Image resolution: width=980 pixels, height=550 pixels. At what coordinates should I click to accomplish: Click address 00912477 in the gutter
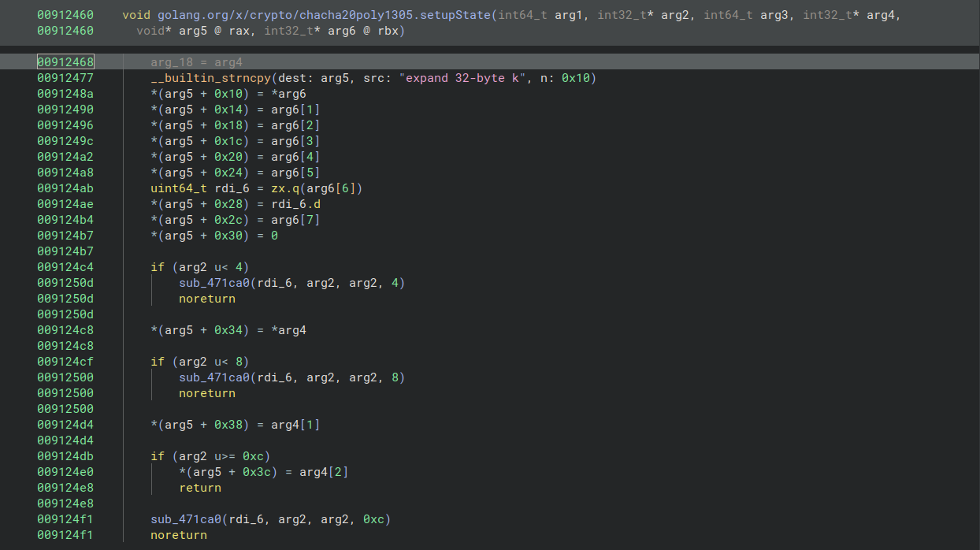click(65, 78)
